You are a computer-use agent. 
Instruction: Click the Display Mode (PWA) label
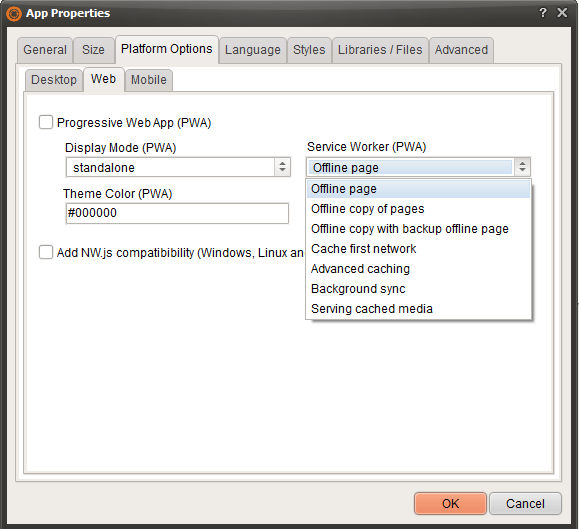(x=120, y=148)
